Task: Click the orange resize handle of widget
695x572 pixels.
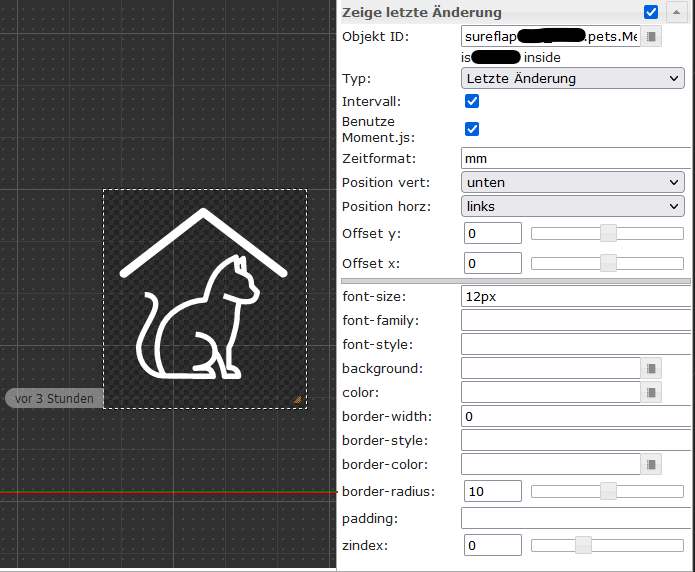Action: click(x=297, y=399)
